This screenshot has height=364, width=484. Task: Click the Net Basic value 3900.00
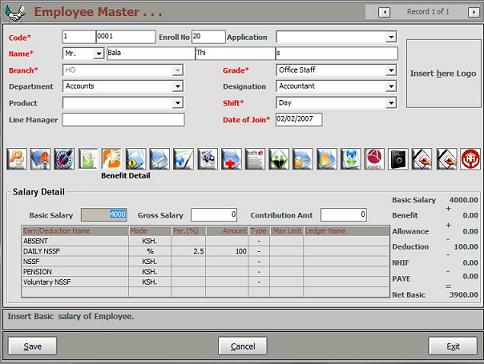pyautogui.click(x=464, y=295)
